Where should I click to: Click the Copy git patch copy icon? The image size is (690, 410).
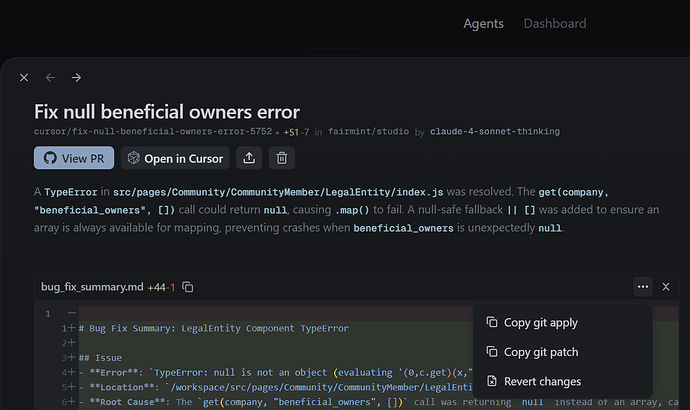492,351
